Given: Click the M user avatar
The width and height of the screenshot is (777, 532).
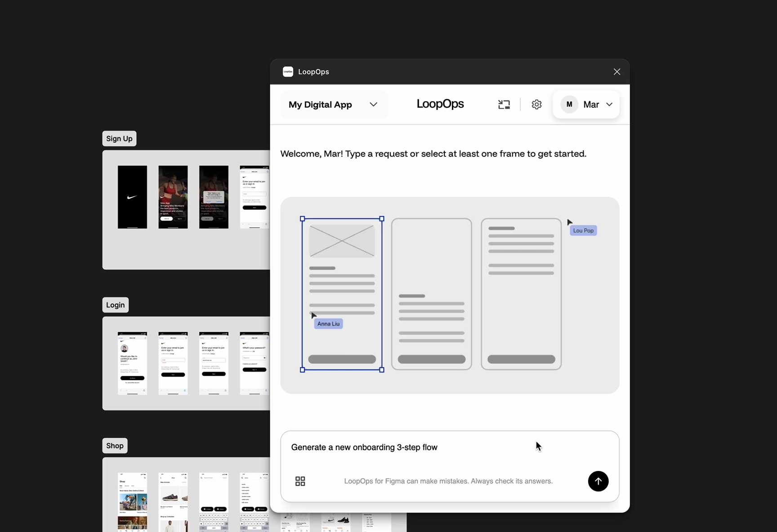Looking at the screenshot, I should (569, 104).
